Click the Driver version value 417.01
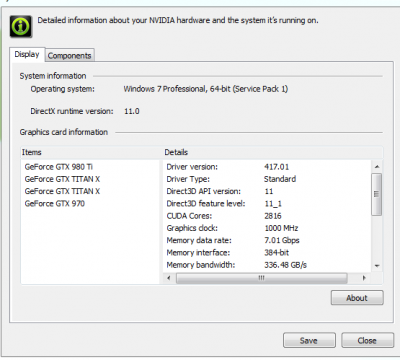This screenshot has width=400, height=360. tap(277, 167)
